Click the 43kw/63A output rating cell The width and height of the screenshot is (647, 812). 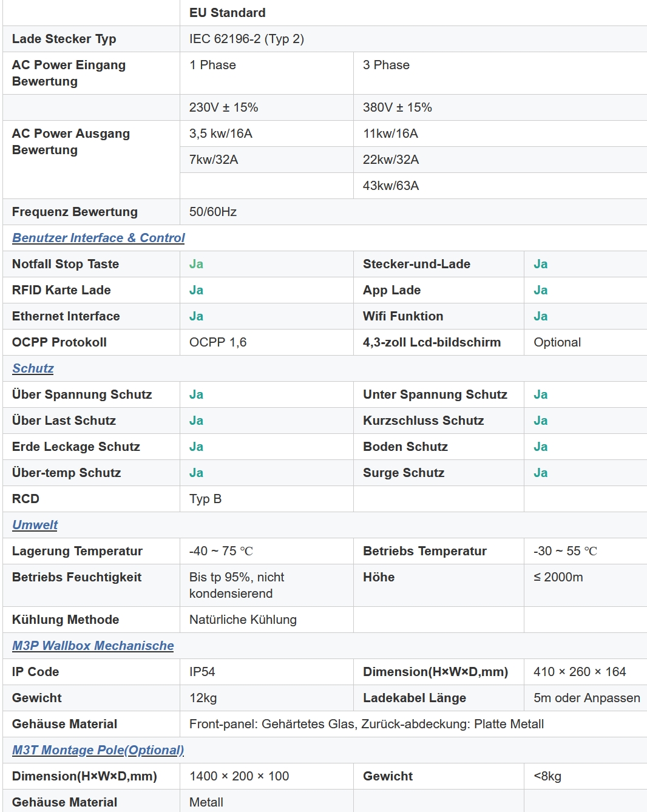click(x=391, y=186)
